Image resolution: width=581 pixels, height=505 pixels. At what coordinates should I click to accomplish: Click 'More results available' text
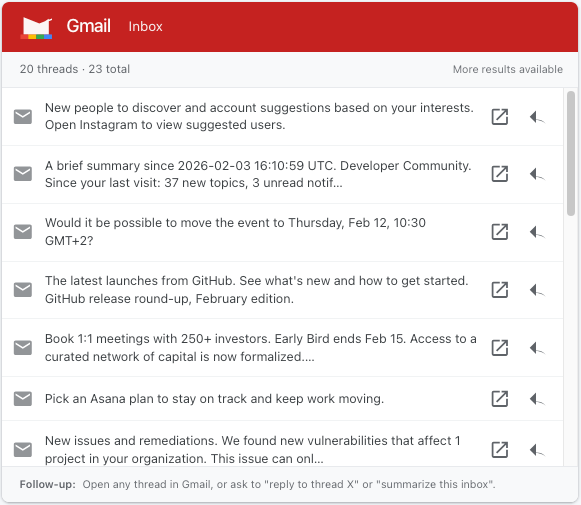(508, 69)
